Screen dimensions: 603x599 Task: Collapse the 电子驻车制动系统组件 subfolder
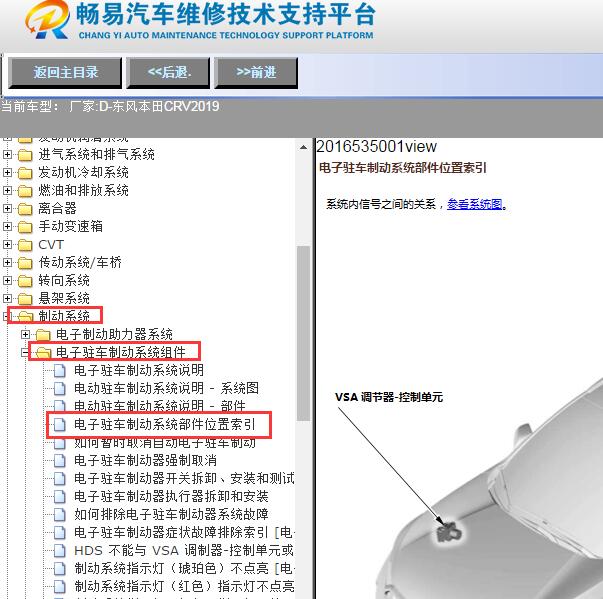tap(25, 353)
